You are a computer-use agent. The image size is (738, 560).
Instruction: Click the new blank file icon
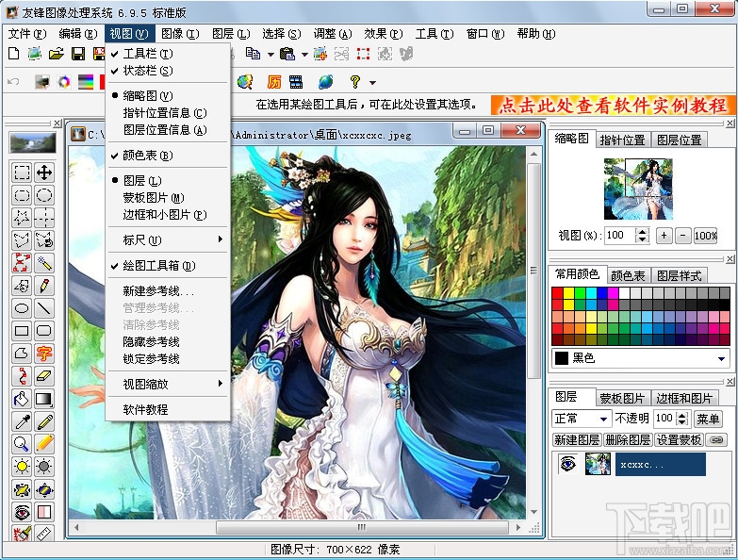click(x=13, y=54)
